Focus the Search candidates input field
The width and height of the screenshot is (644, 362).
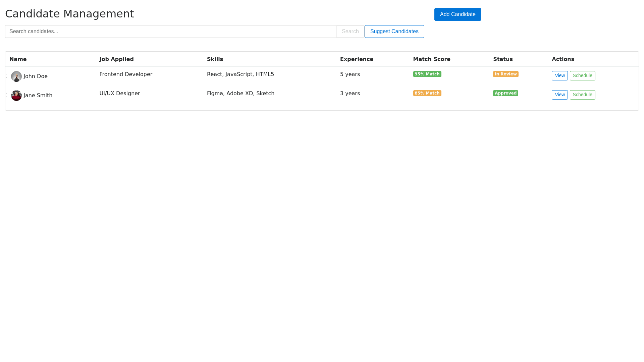[x=170, y=32]
